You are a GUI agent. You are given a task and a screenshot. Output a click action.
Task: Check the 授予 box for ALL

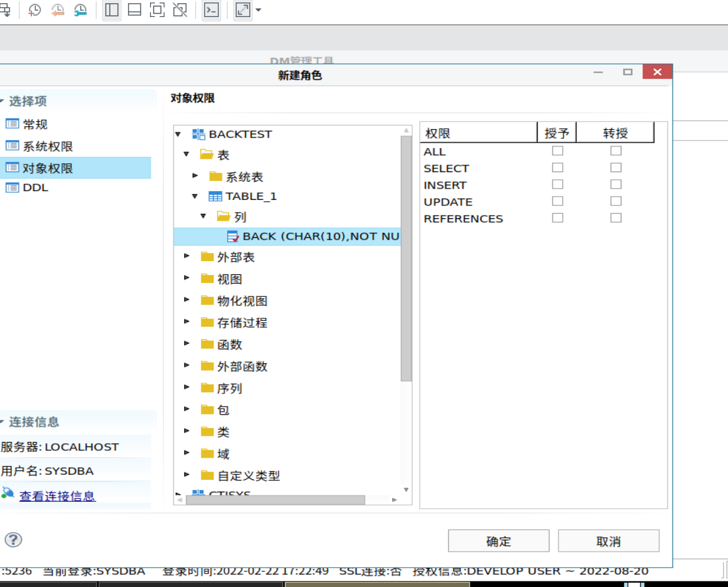[558, 151]
